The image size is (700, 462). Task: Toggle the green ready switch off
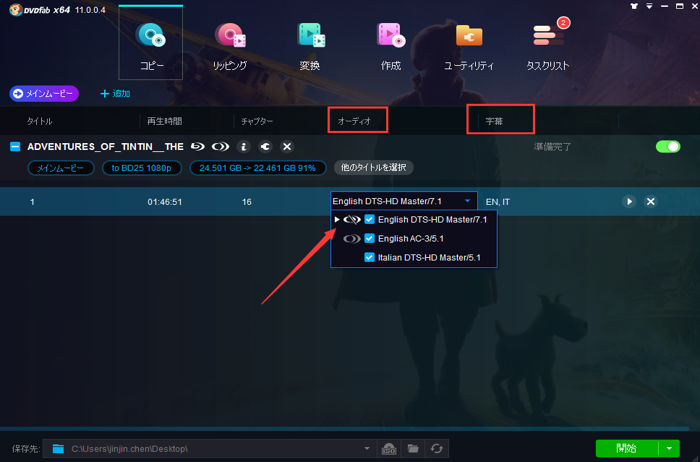668,146
